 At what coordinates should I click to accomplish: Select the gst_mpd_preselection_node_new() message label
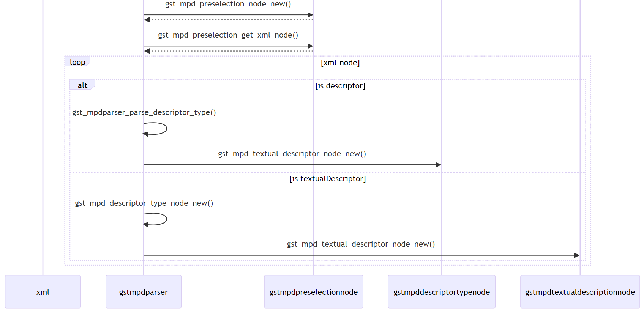(228, 4)
